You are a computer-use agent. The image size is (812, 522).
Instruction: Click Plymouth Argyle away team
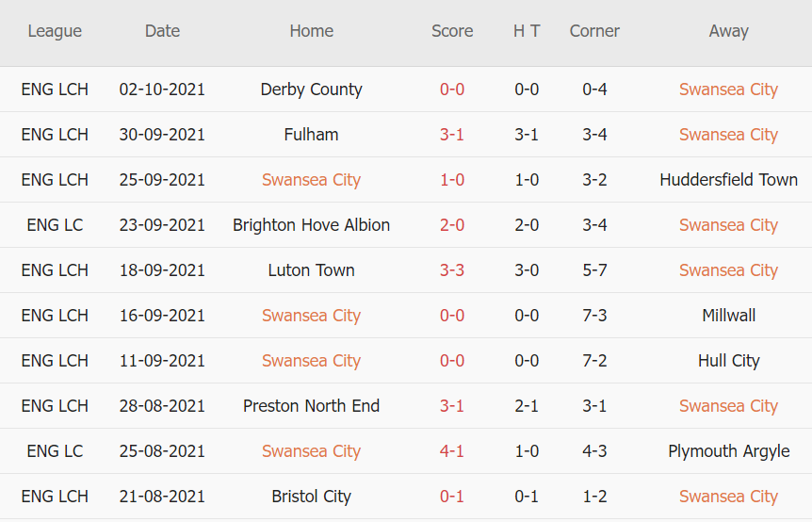[728, 451]
